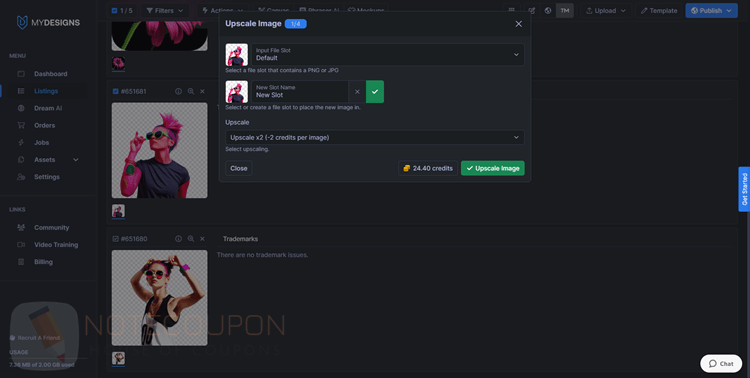Show info for listing #651680
The height and width of the screenshot is (378, 750).
click(178, 239)
